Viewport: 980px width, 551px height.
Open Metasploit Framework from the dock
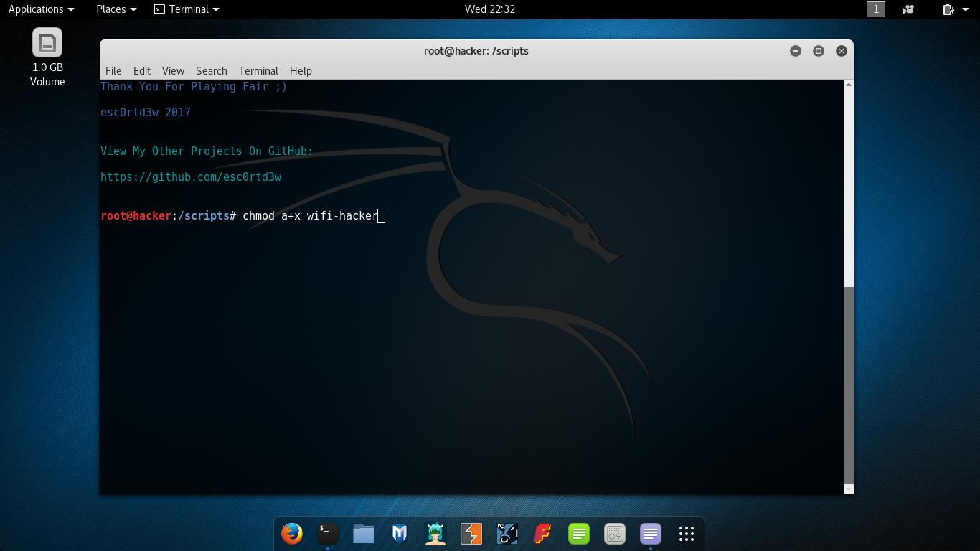pos(399,534)
